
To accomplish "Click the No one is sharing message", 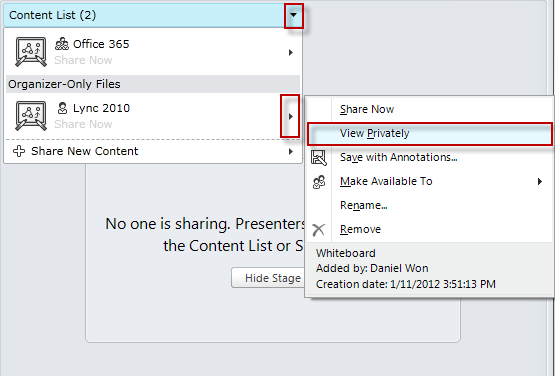I will point(205,234).
